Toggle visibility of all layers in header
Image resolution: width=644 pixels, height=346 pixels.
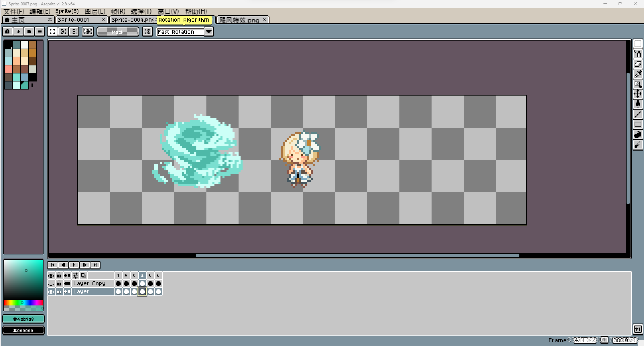tap(51, 276)
